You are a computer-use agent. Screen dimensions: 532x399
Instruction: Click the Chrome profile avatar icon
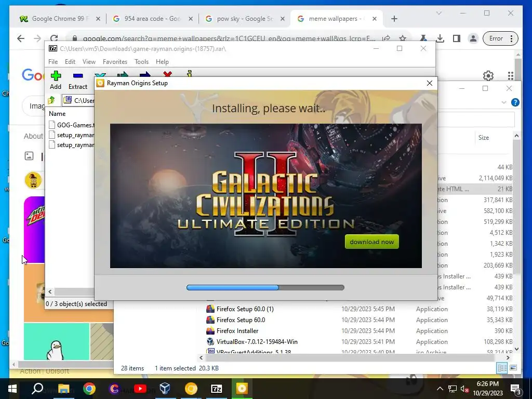tap(473, 38)
